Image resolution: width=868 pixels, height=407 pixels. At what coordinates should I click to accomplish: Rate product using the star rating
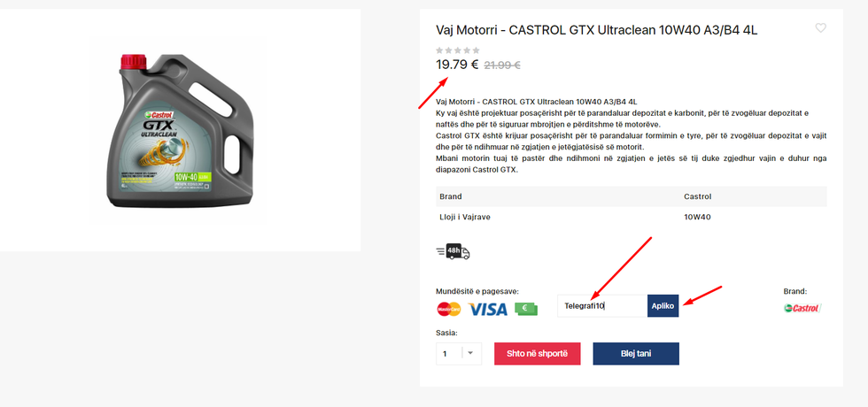(x=458, y=50)
